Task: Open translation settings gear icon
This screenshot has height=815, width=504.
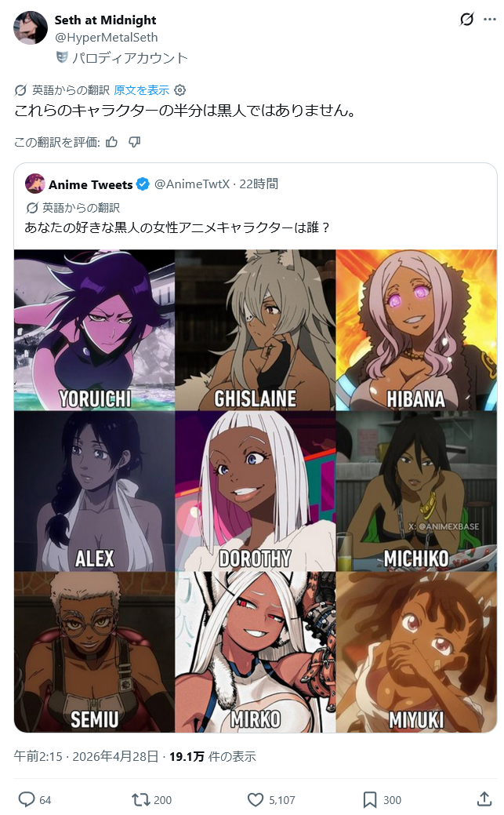Action: pyautogui.click(x=179, y=90)
